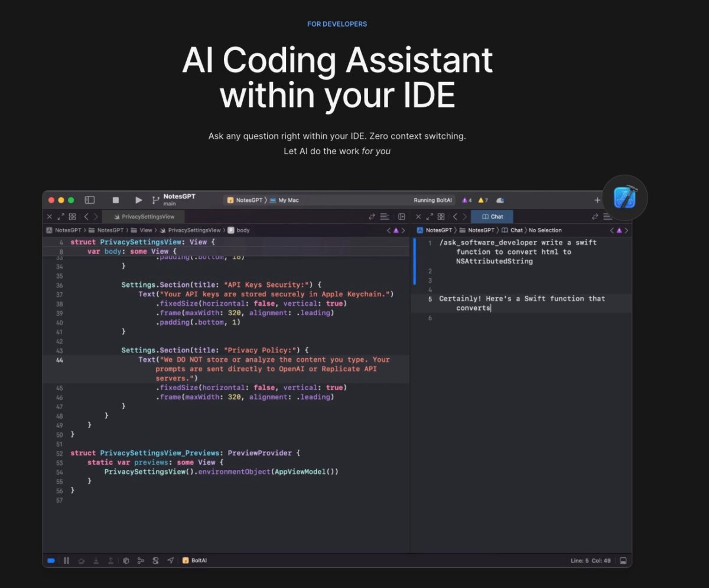The image size is (709, 588).
Task: Click the cloud status icon in toolbar
Action: (500, 201)
